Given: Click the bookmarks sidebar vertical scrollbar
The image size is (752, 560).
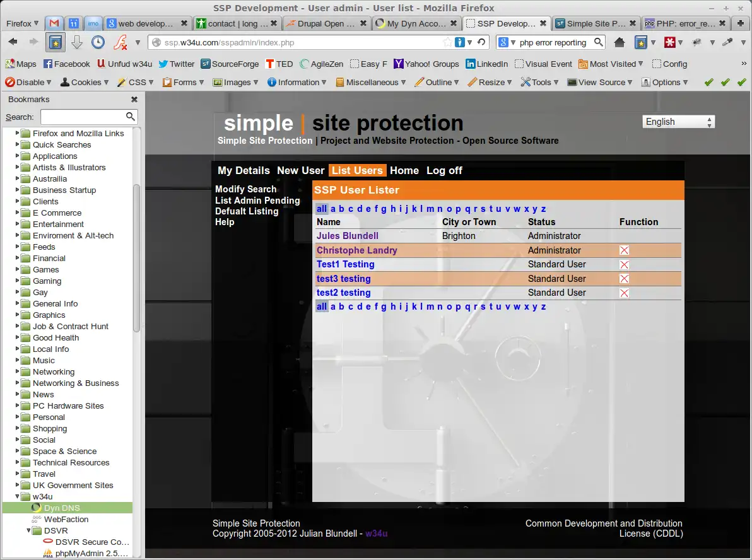Looking at the screenshot, I should (x=137, y=257).
